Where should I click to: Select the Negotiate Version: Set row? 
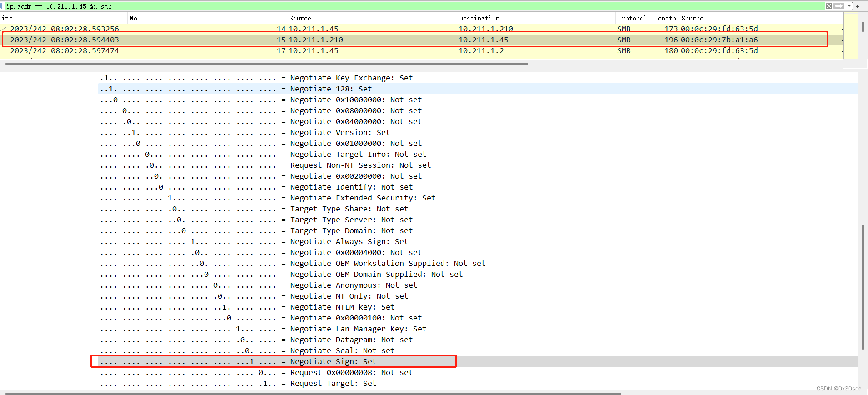478,133
